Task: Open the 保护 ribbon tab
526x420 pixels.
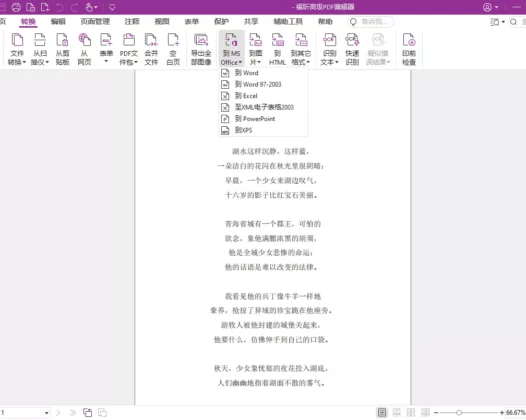Action: (x=221, y=22)
